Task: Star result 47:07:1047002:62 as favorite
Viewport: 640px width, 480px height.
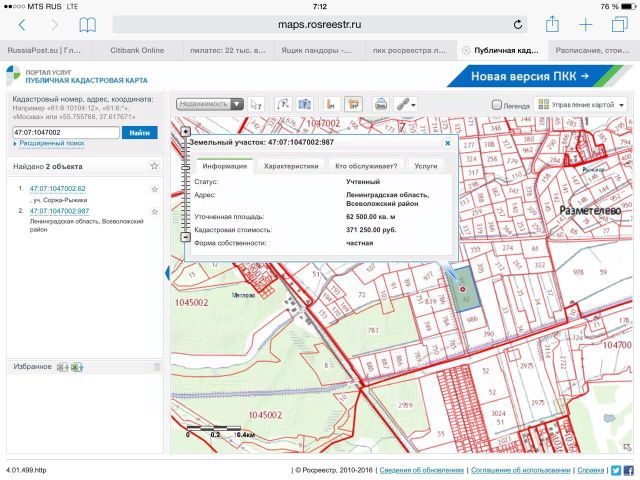Action: (x=155, y=189)
